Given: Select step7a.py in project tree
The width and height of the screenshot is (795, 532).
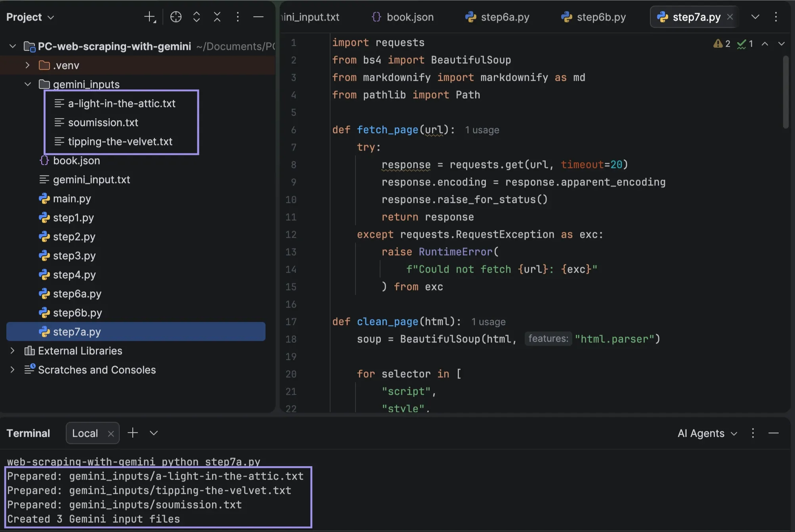Looking at the screenshot, I should pos(136,332).
